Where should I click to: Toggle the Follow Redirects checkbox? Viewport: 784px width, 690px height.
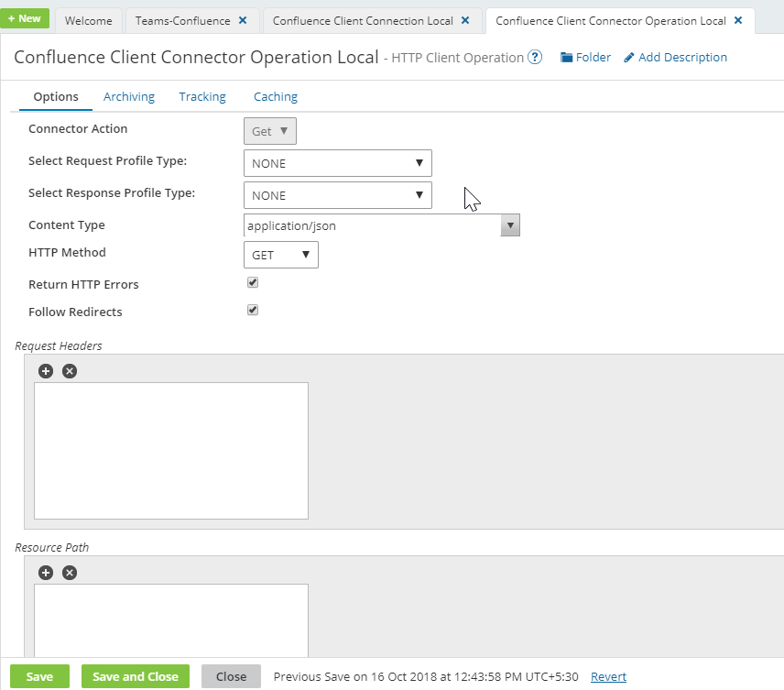[253, 311]
